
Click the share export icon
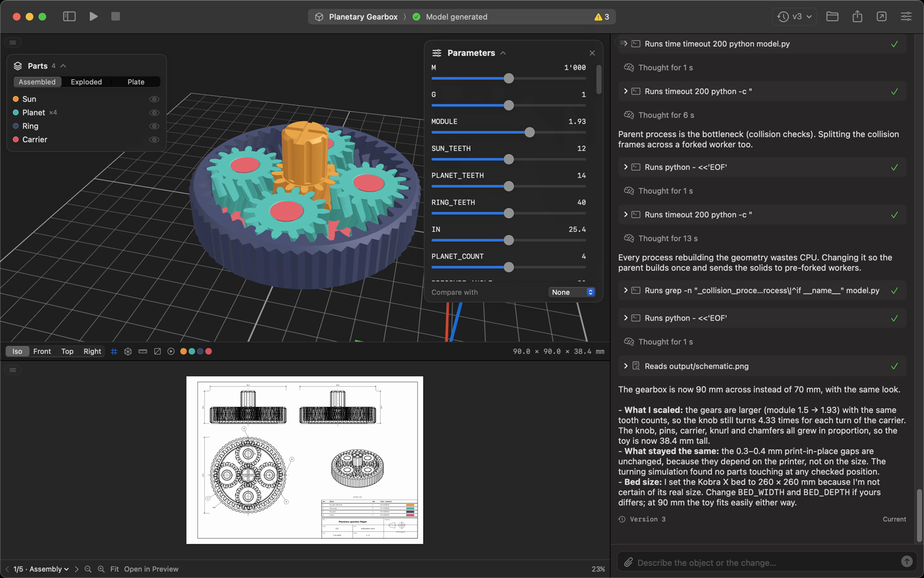857,17
